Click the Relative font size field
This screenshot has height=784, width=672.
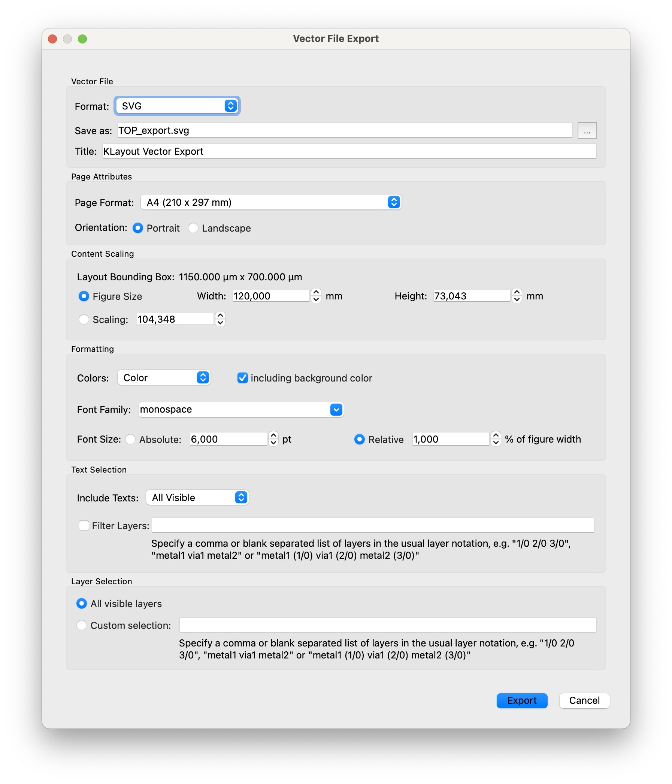pyautogui.click(x=451, y=439)
